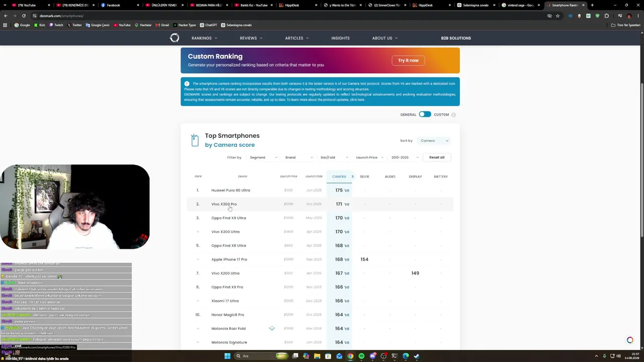The height and width of the screenshot is (362, 644).
Task: Open the Motorola Razr Fold link
Action: pos(228,329)
